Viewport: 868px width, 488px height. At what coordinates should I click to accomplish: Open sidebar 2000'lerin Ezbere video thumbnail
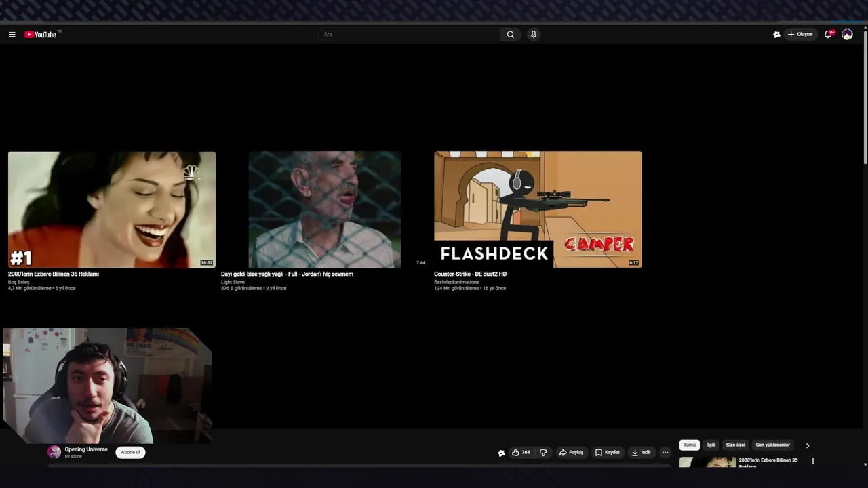point(707,462)
